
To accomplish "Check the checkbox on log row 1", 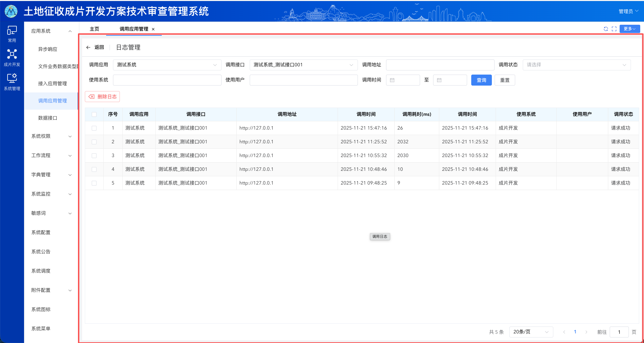I will [x=94, y=128].
